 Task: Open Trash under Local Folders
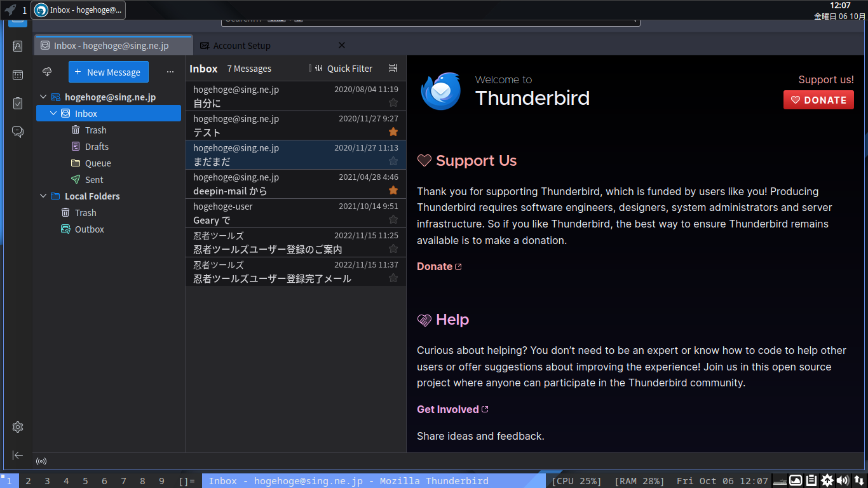109,213
